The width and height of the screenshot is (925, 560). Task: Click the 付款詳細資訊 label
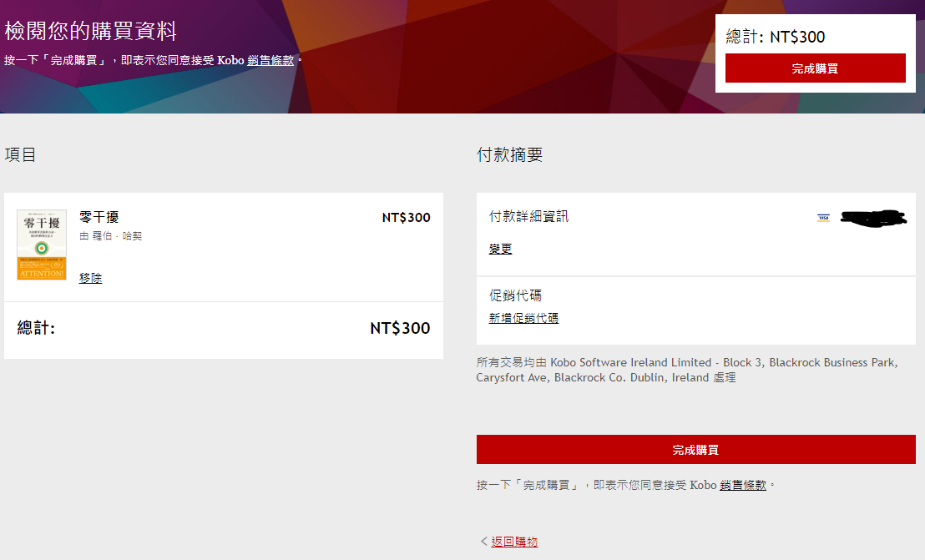tap(528, 216)
